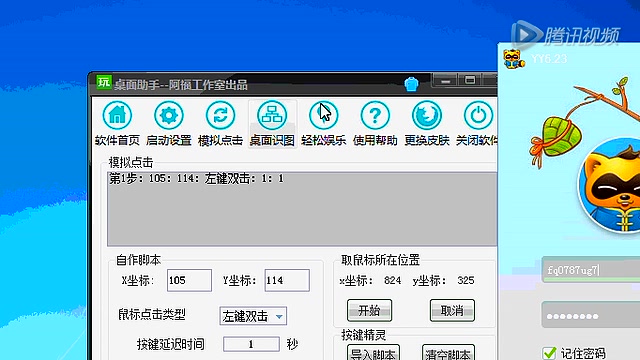640x360 pixels.
Task: Click the 开始 button
Action: 369,311
